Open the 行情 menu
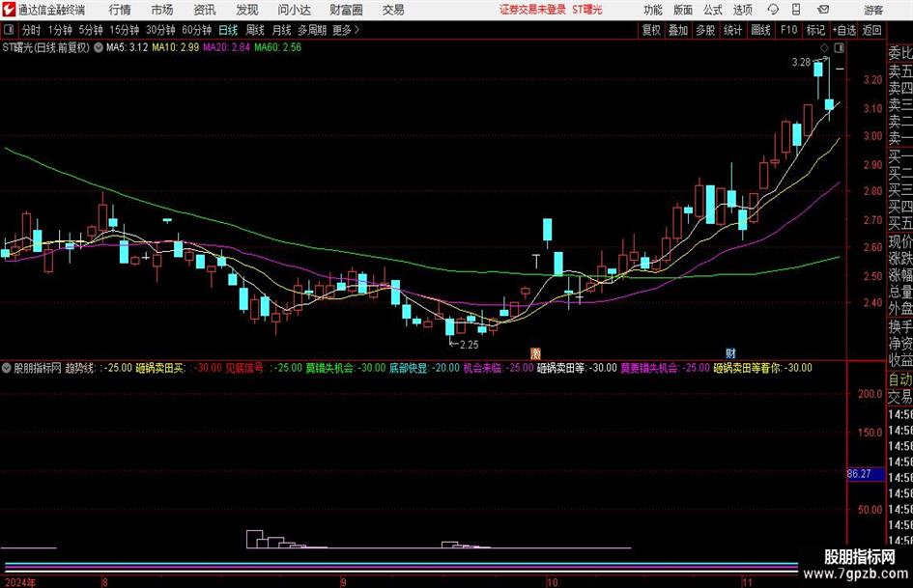 [x=120, y=10]
